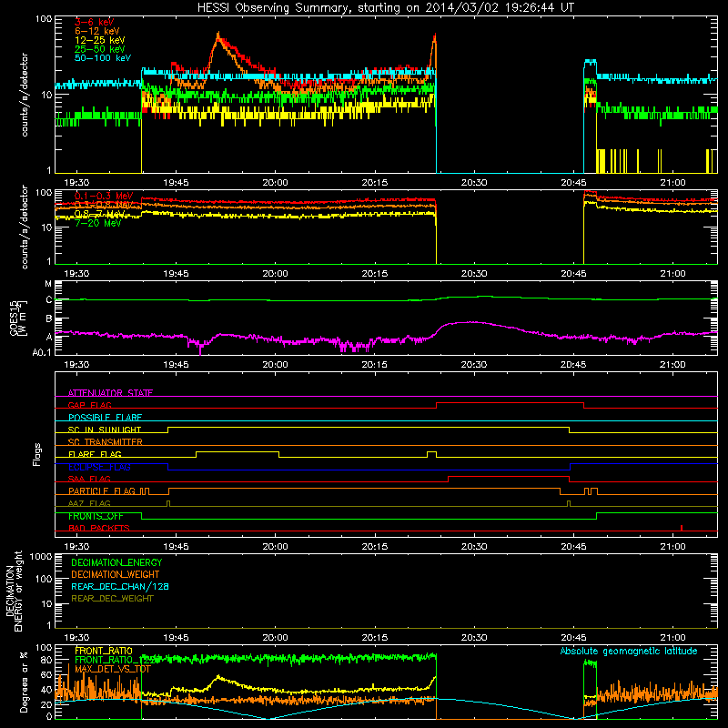Select the blue ECLIPSE_FLAG label
This screenshot has width=728, height=728.
coord(99,467)
